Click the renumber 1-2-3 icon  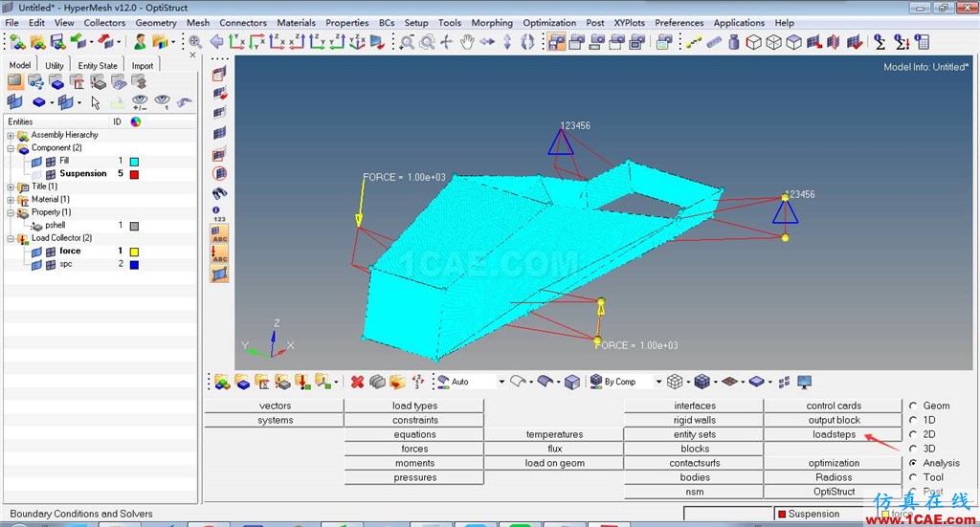pyautogui.click(x=418, y=382)
